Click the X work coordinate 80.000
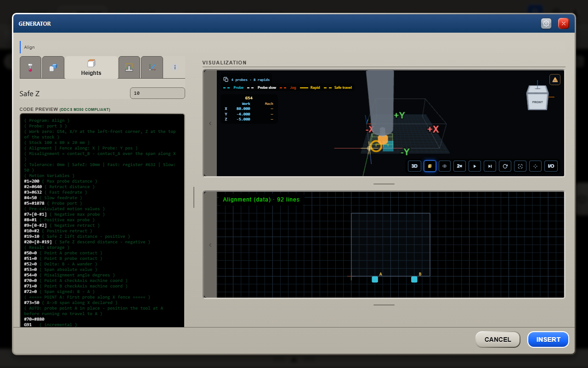This screenshot has height=368, width=588. pyautogui.click(x=243, y=109)
